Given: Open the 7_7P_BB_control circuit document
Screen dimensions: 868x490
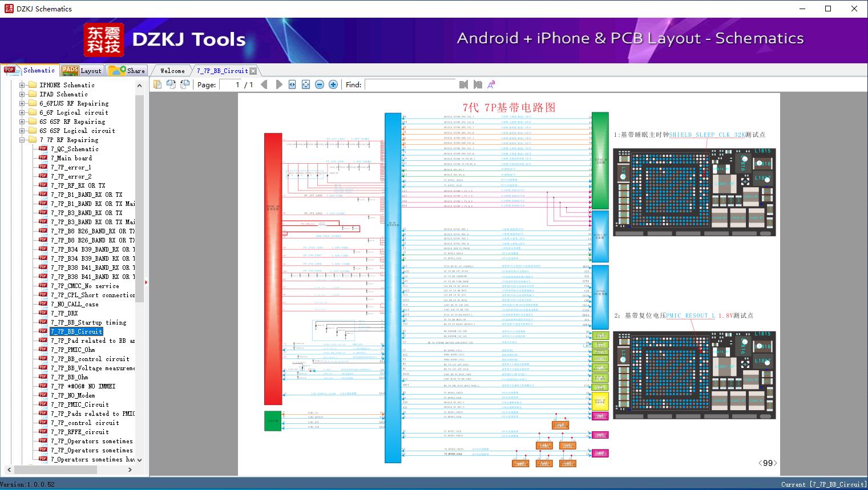Looking at the screenshot, I should click(x=90, y=359).
